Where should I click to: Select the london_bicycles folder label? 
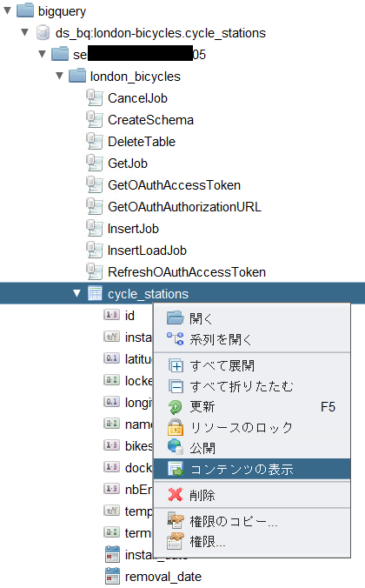(x=136, y=77)
